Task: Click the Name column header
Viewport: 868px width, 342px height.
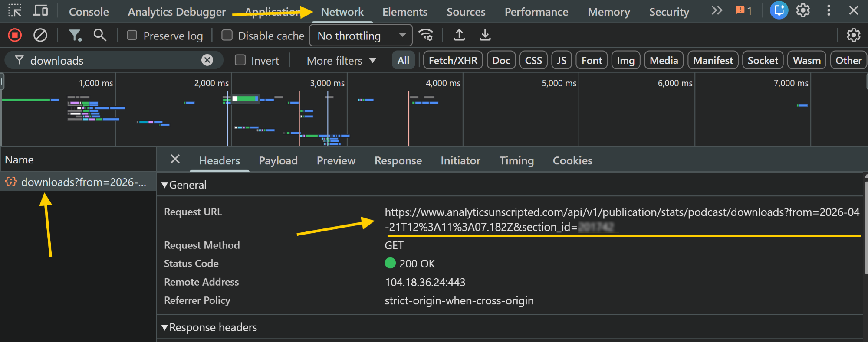Action: 78,160
